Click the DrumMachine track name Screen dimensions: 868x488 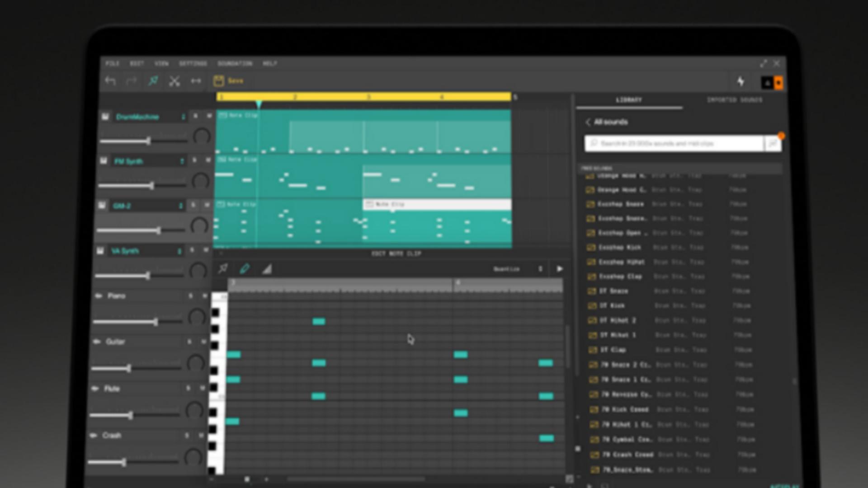[137, 117]
